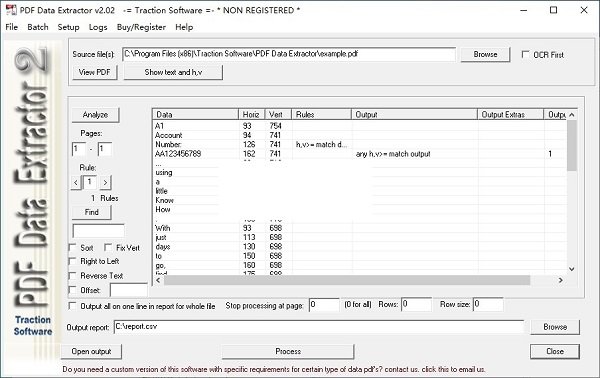Enable the OCR First checkbox

pyautogui.click(x=526, y=54)
